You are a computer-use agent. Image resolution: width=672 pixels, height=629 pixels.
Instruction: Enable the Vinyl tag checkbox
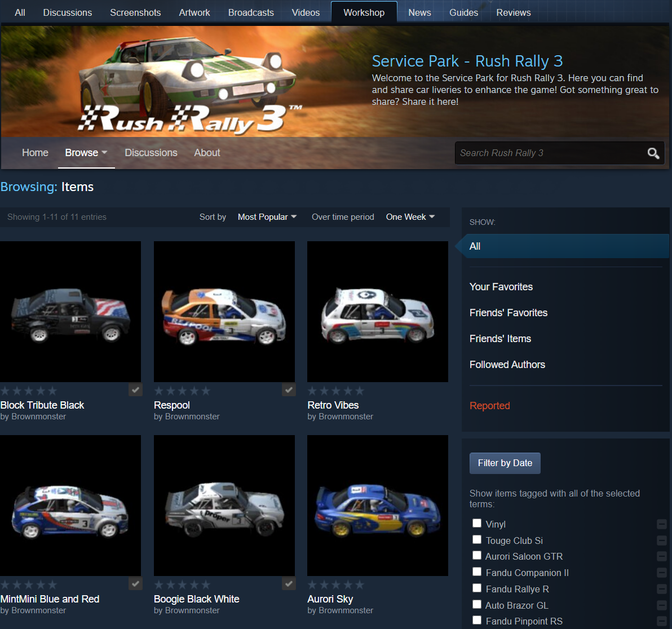click(476, 523)
